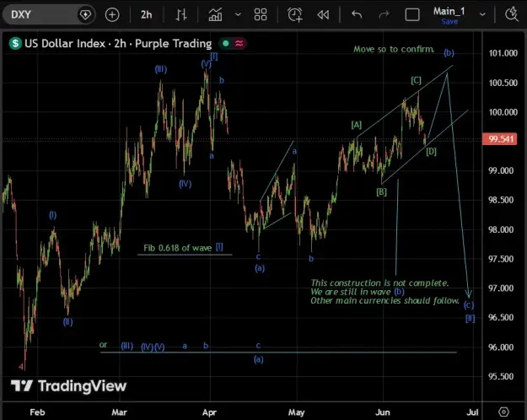Redo the last chart action
The width and height of the screenshot is (527, 420).
(x=384, y=15)
